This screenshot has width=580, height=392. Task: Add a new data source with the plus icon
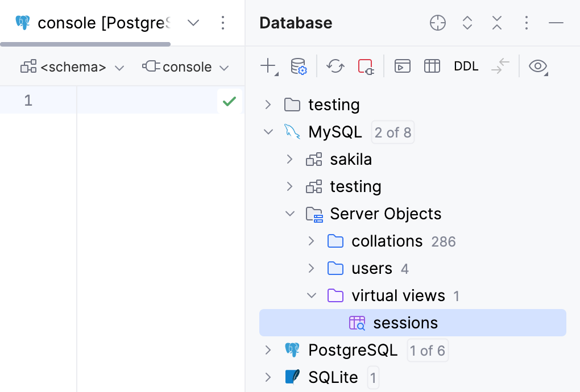266,66
